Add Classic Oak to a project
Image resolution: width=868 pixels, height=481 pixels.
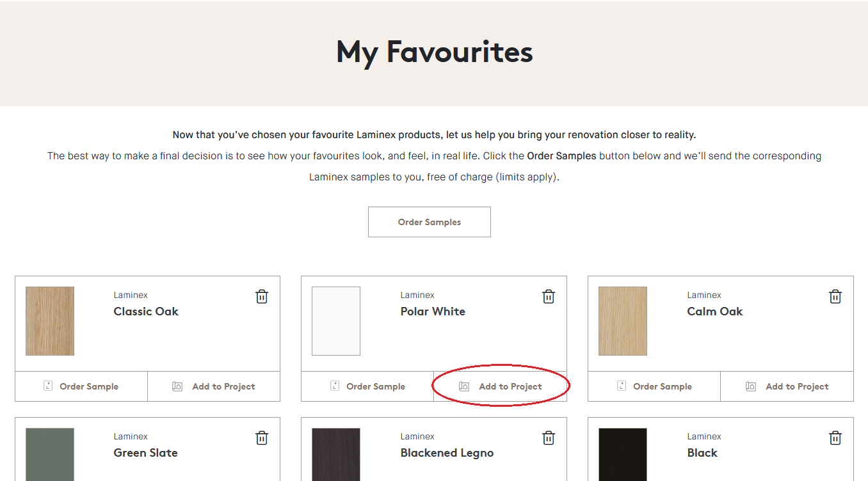click(x=214, y=386)
